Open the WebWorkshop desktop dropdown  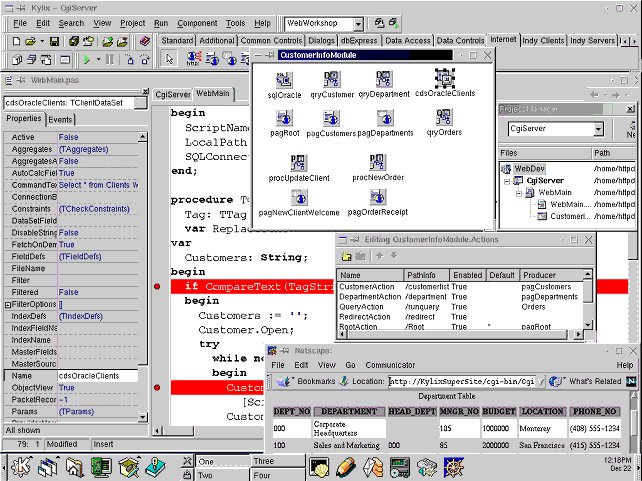coord(358,24)
